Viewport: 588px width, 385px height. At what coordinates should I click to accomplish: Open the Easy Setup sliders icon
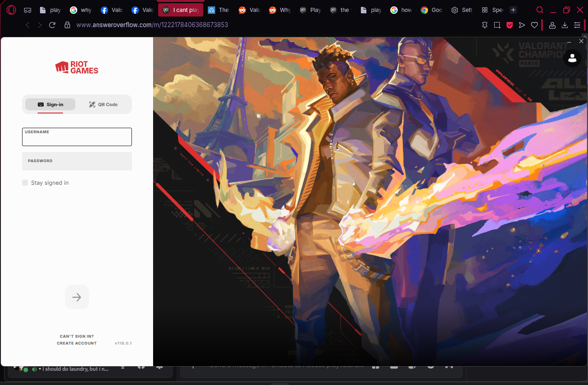point(577,25)
